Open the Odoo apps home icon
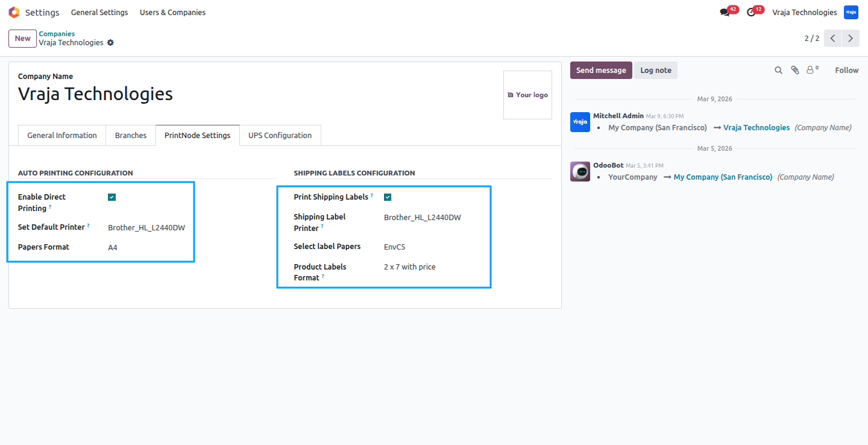The image size is (868, 445). [x=14, y=12]
